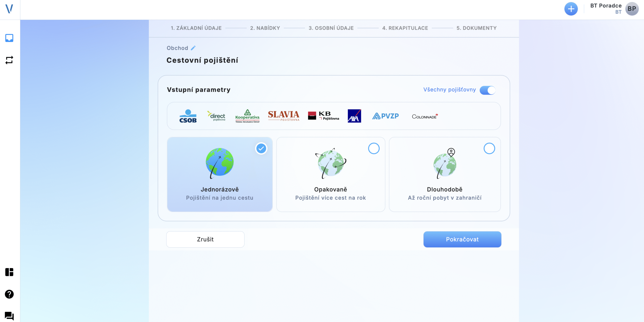Open the help question mark icon
The image size is (644, 322).
pos(9,294)
